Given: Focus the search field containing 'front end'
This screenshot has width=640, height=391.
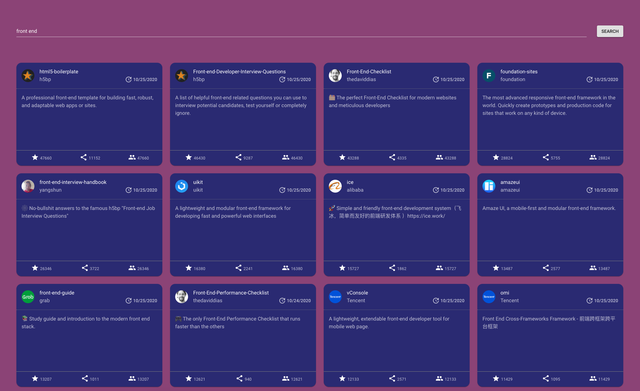Looking at the screenshot, I should click(301, 31).
